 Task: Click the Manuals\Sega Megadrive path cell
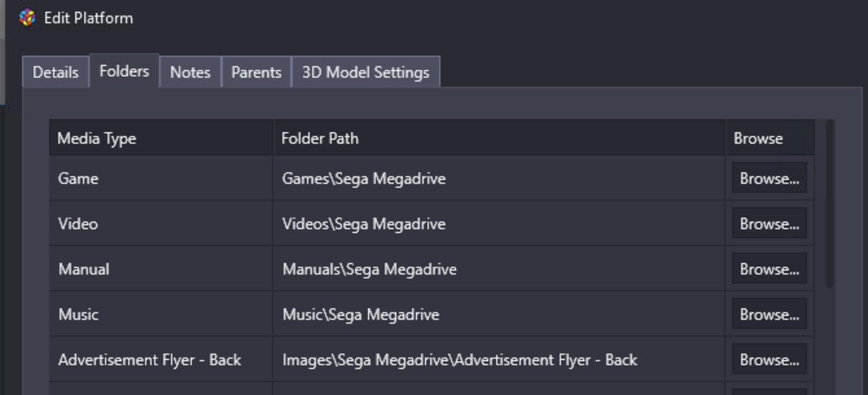(x=499, y=269)
